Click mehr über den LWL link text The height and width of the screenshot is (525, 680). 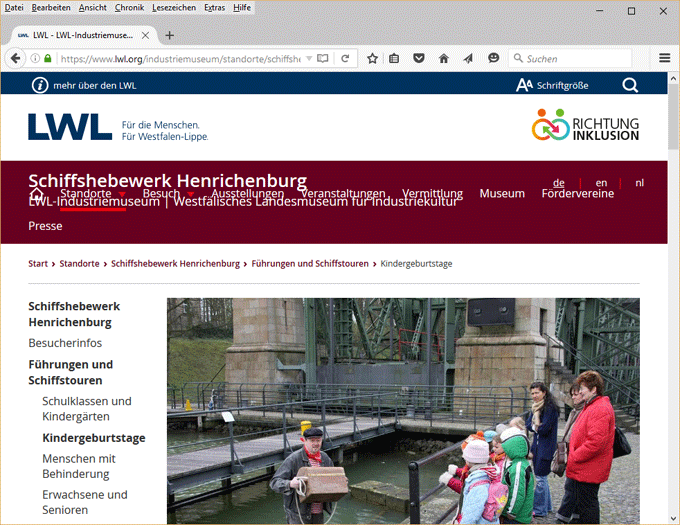pos(95,85)
